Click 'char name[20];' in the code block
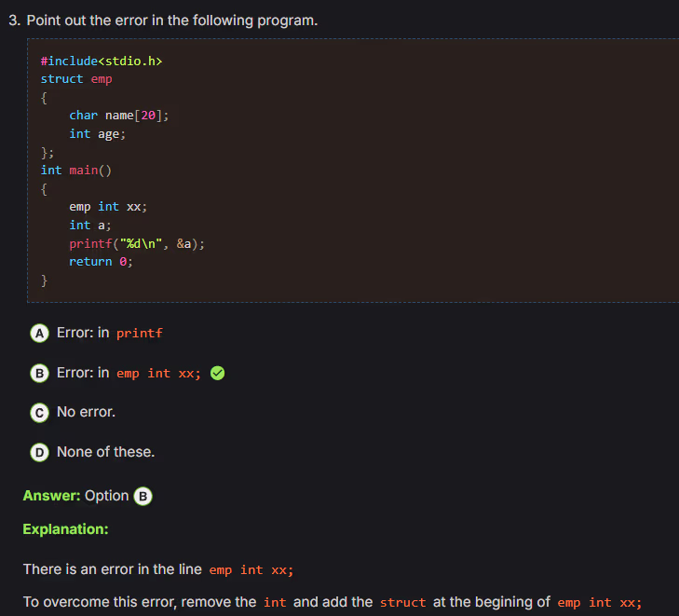This screenshot has height=616, width=679. pyautogui.click(x=119, y=116)
